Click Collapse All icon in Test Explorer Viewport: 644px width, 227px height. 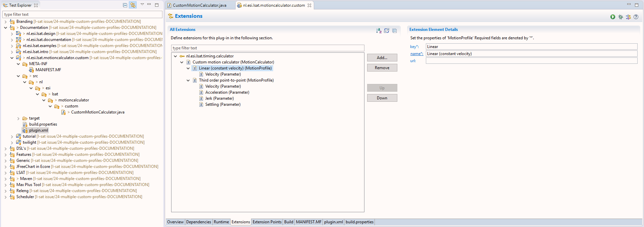(125, 5)
